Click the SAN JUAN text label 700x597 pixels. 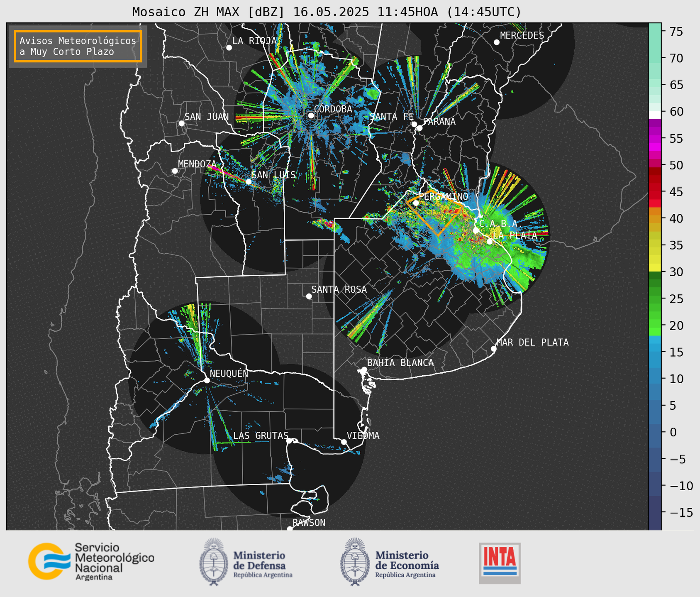207,117
